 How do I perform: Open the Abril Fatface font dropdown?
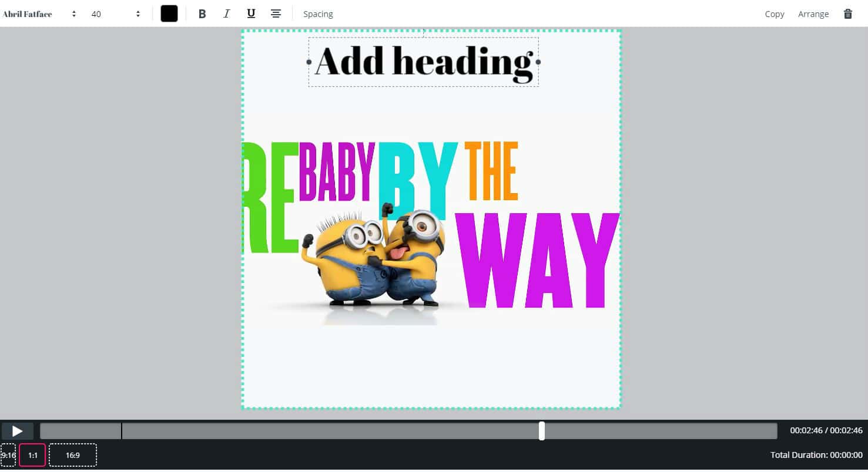point(39,14)
